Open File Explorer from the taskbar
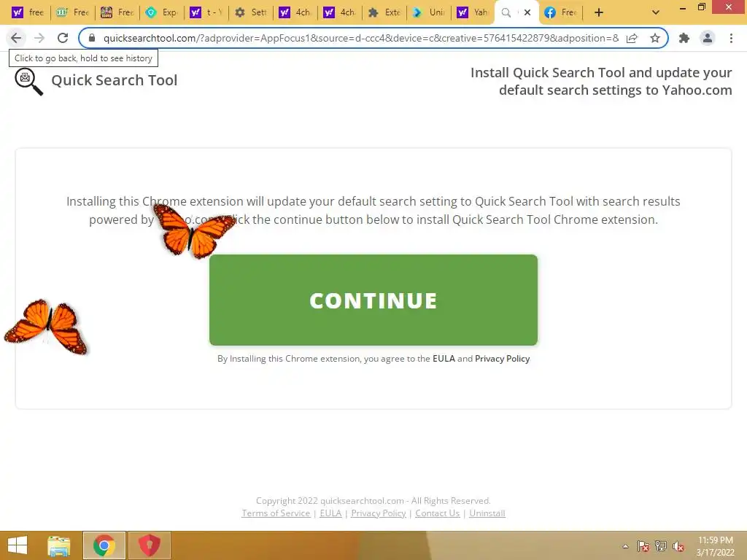The width and height of the screenshot is (747, 560). [x=59, y=545]
